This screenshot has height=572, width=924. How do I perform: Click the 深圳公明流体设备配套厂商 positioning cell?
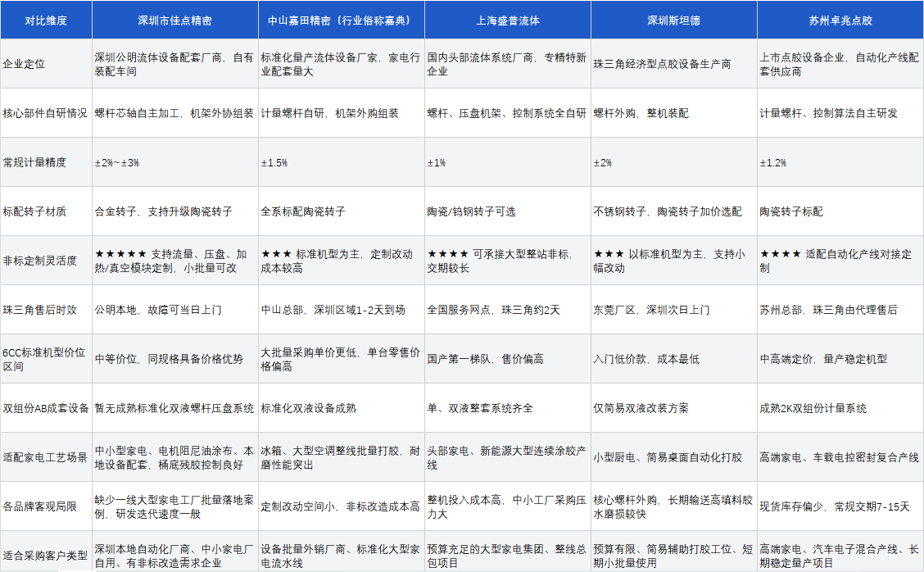[x=175, y=64]
